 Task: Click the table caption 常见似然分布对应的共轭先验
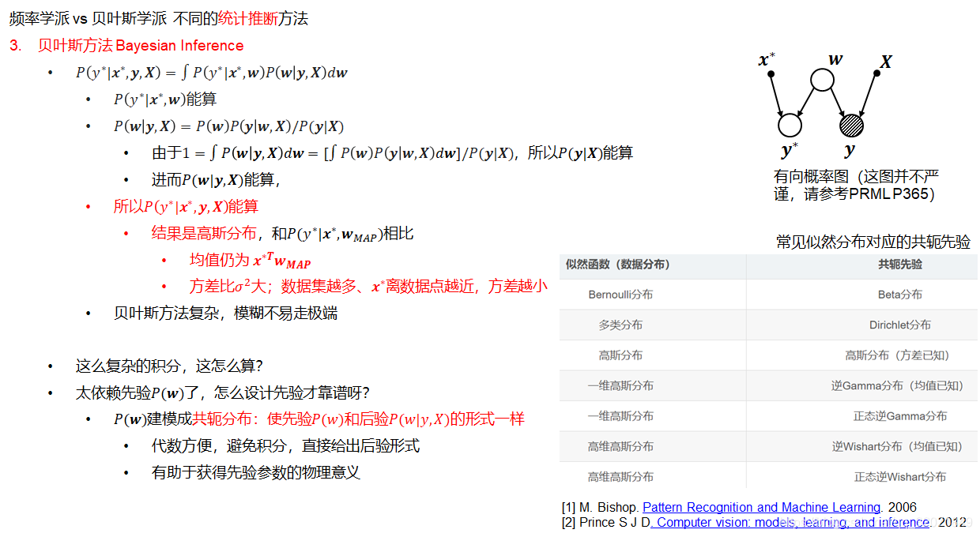[x=873, y=242]
